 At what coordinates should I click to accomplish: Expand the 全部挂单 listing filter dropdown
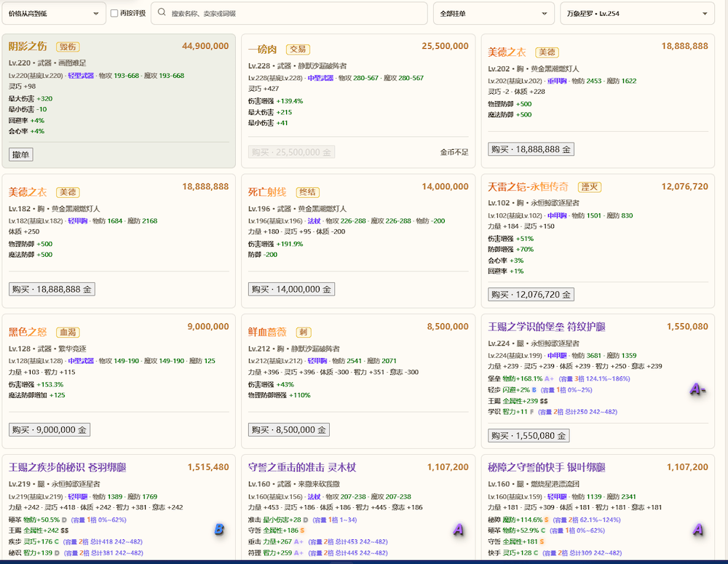pos(494,13)
